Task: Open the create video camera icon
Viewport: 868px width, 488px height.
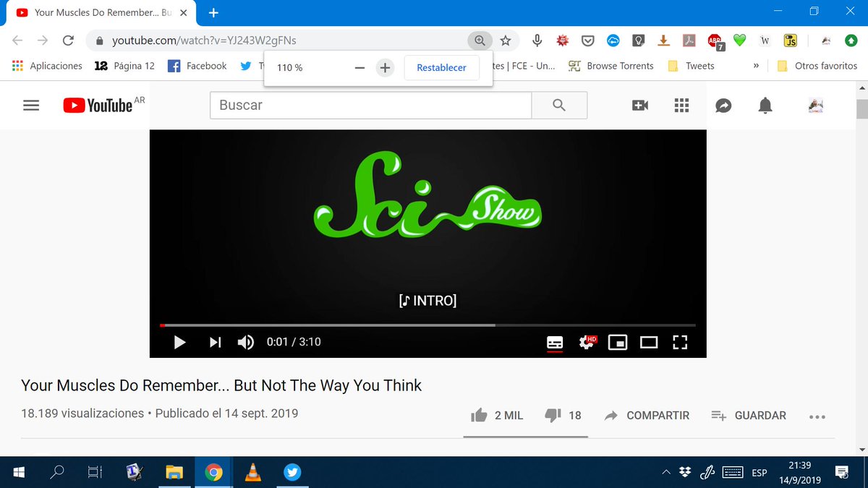Action: tap(640, 106)
